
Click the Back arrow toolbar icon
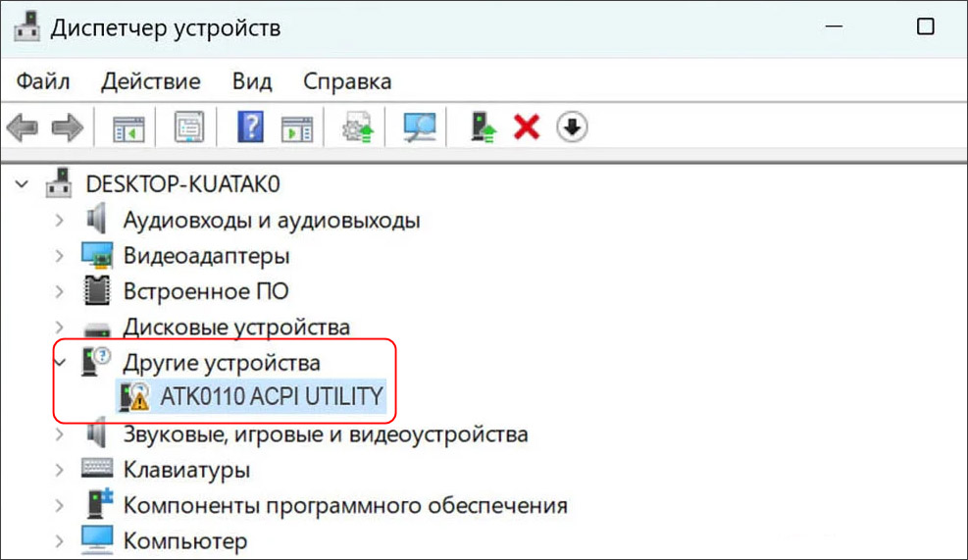coord(23,127)
